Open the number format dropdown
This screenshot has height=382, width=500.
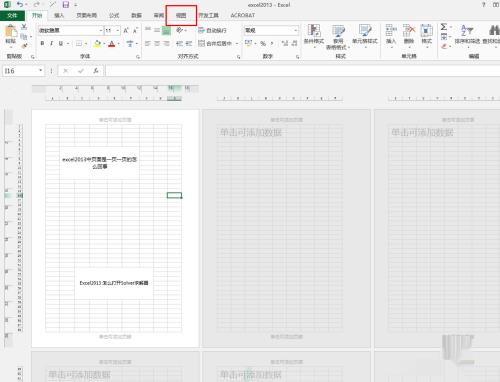tap(296, 30)
